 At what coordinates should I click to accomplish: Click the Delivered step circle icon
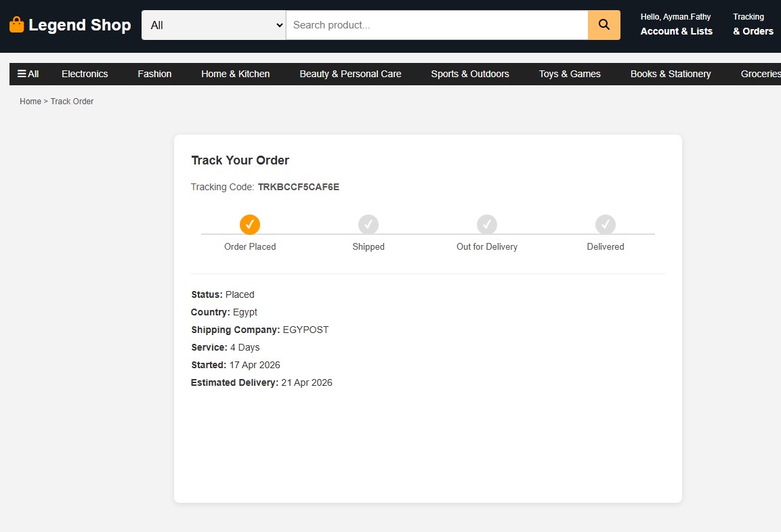(x=606, y=224)
